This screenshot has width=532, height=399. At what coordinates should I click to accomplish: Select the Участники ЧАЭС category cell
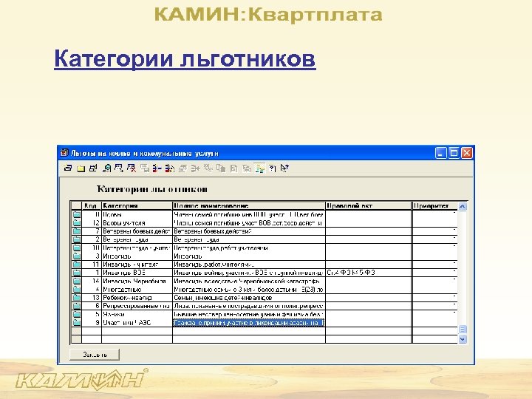137,322
